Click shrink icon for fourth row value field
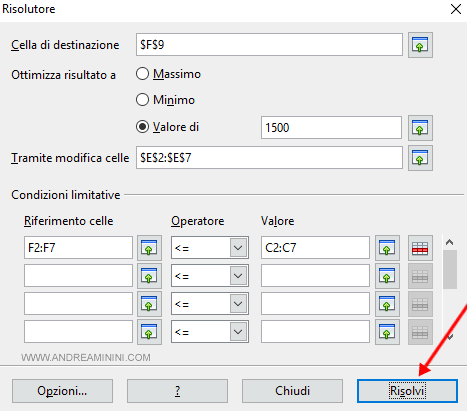Viewport: 467px width, 411px height. pyautogui.click(x=387, y=332)
